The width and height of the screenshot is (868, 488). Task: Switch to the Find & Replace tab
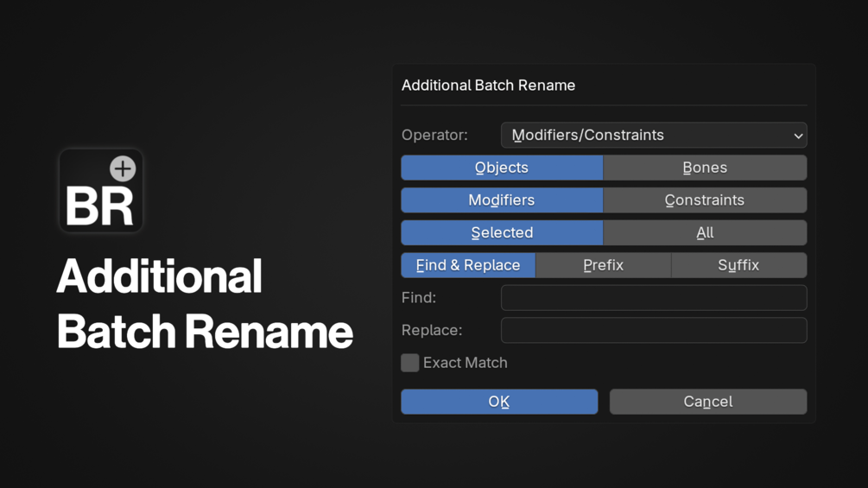tap(468, 265)
